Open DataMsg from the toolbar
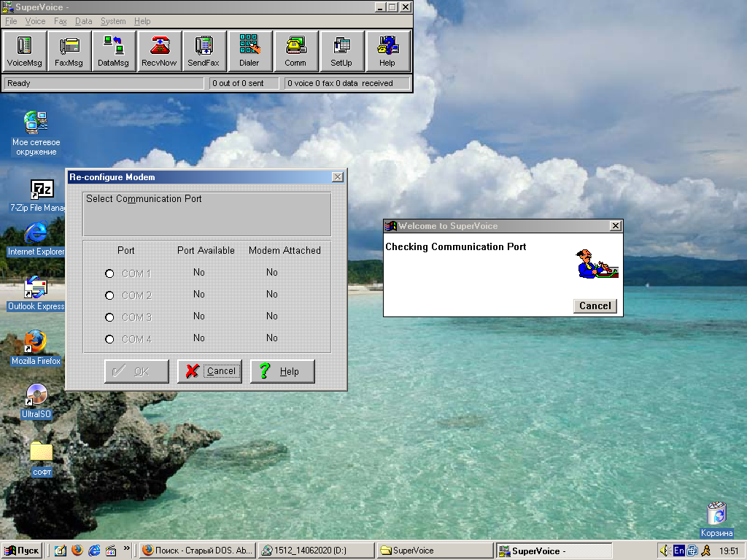Viewport: 747px width, 560px height. pos(114,51)
